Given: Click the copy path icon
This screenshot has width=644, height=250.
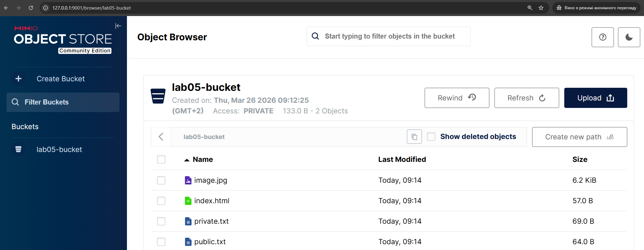Looking at the screenshot, I should (414, 137).
